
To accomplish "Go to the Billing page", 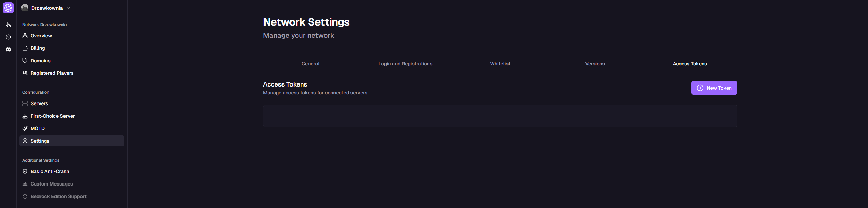I will pos(37,48).
